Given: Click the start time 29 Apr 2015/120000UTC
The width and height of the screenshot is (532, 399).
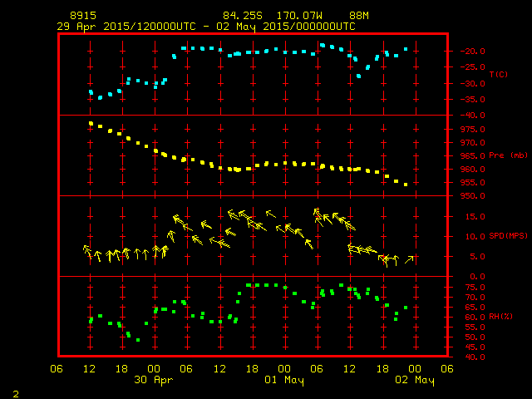Looking at the screenshot, I should tap(126, 27).
